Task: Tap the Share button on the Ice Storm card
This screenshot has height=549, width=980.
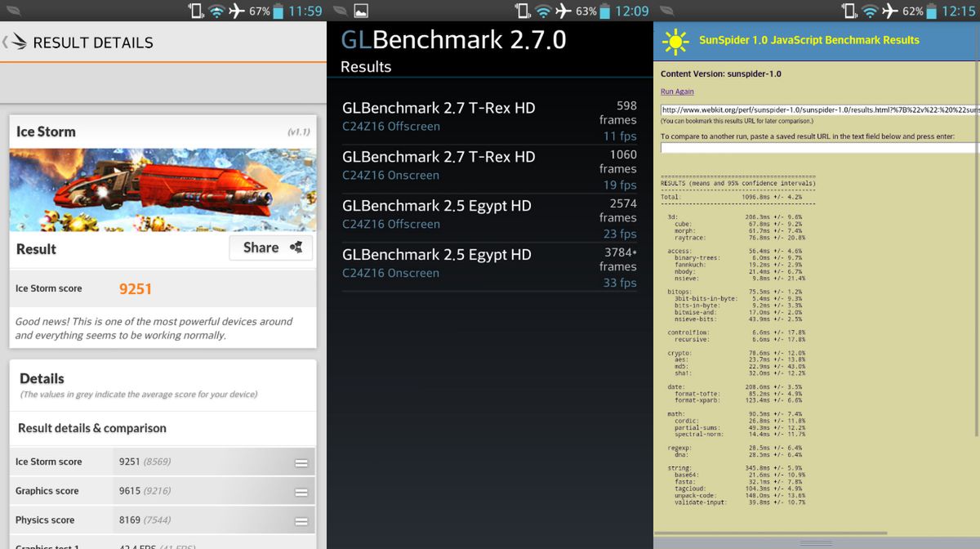Action: (271, 248)
